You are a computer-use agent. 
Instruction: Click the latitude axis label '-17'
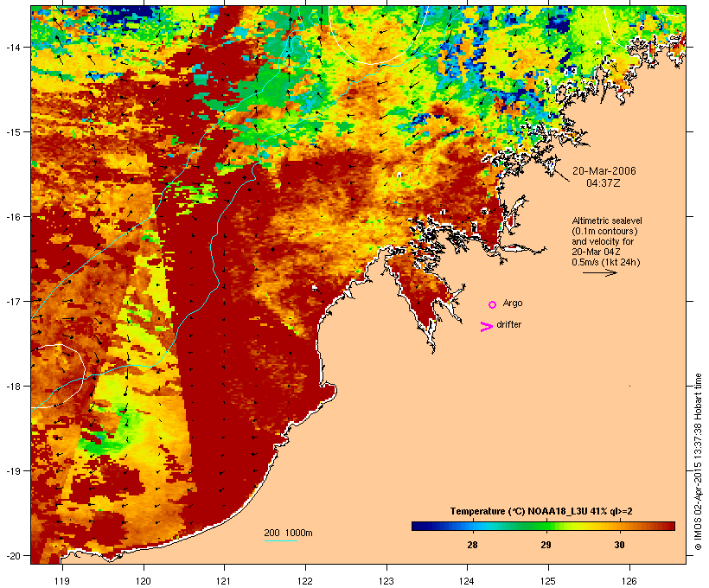(13, 301)
